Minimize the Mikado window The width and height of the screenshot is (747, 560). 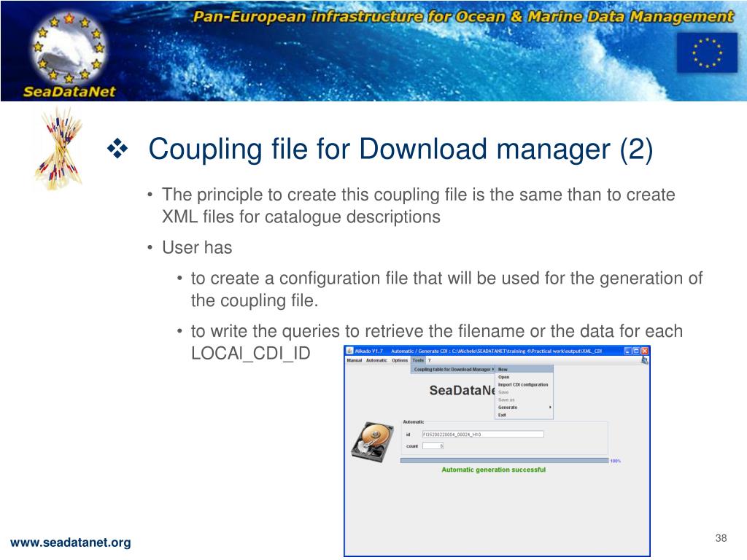pyautogui.click(x=628, y=351)
